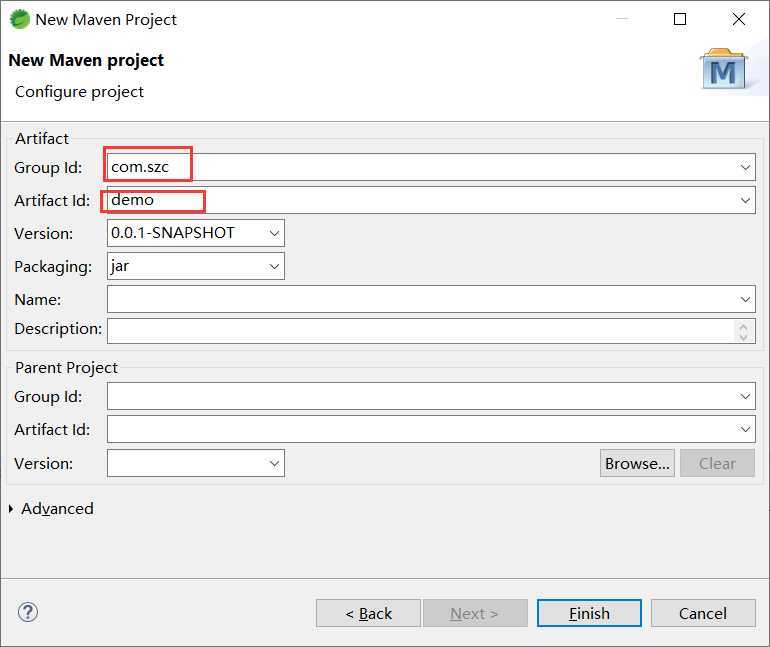Click the Description field scroll stepper
Image resolution: width=770 pixels, height=647 pixels.
pyautogui.click(x=745, y=330)
